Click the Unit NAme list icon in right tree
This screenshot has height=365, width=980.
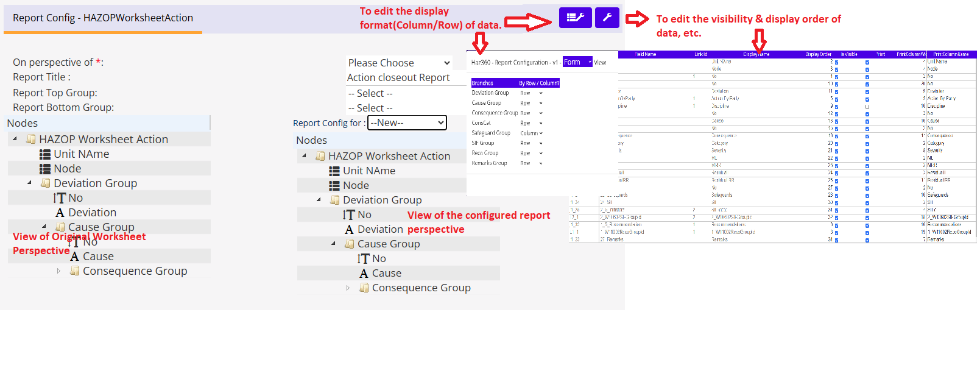(334, 171)
